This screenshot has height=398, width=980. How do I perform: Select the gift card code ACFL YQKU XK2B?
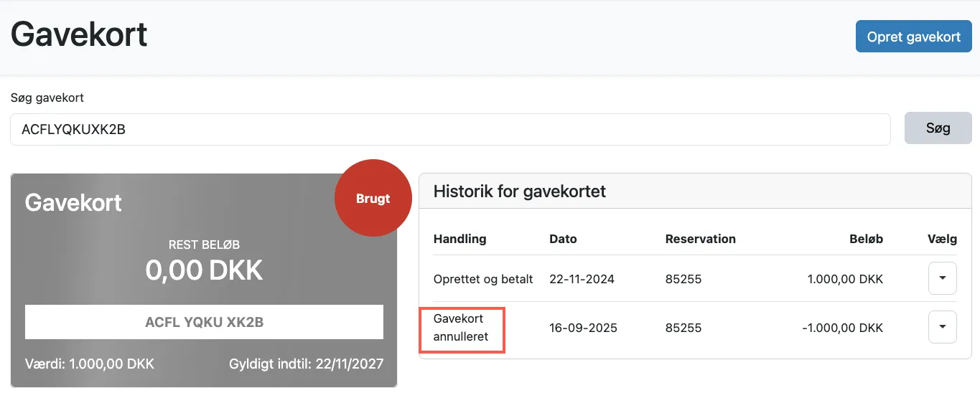coord(204,322)
